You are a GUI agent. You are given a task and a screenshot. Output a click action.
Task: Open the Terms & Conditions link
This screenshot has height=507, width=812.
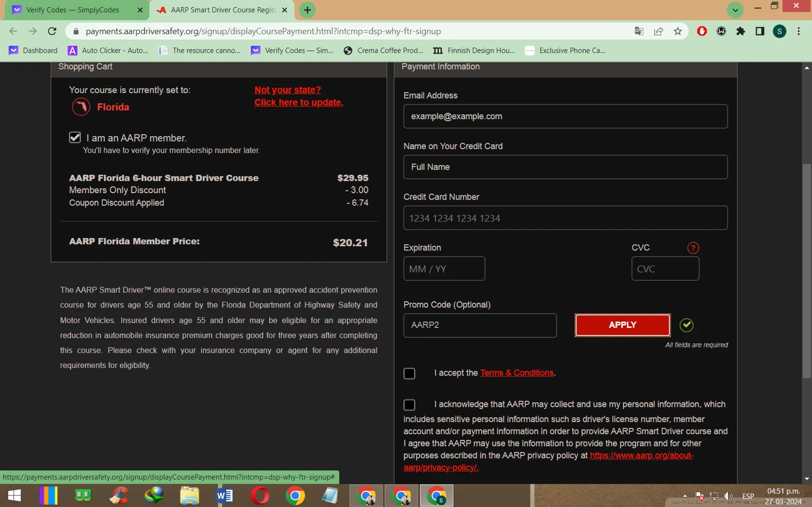517,373
